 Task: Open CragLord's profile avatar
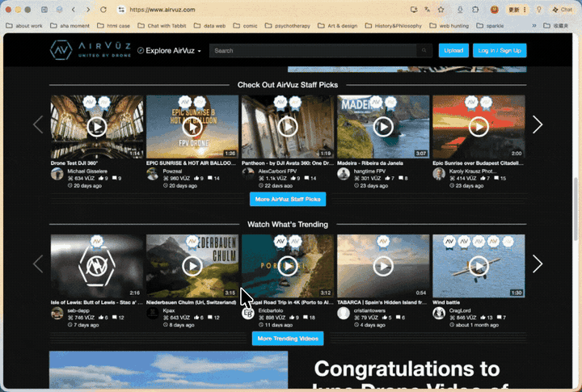(439, 314)
